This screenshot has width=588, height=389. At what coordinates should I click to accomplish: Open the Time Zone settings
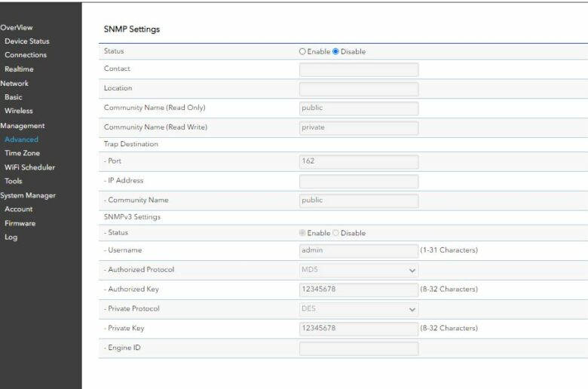click(22, 153)
